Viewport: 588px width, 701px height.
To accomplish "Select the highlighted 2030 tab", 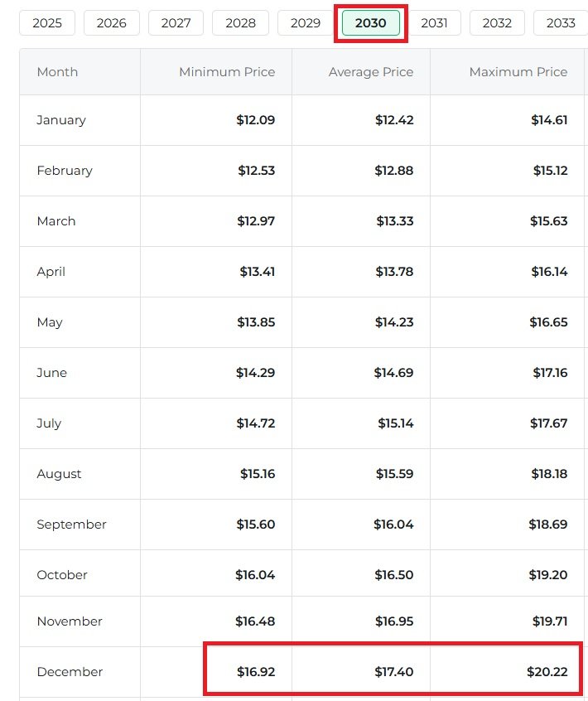I will coord(369,23).
